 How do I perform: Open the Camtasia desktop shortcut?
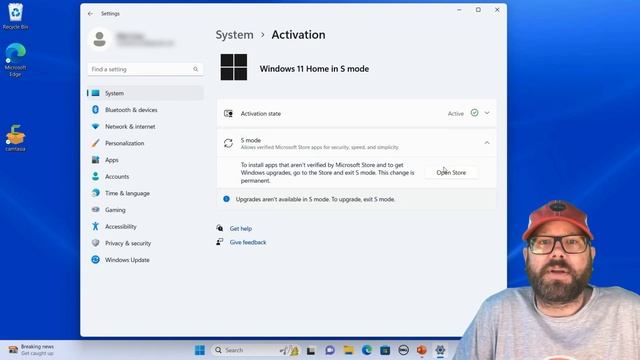(16, 138)
